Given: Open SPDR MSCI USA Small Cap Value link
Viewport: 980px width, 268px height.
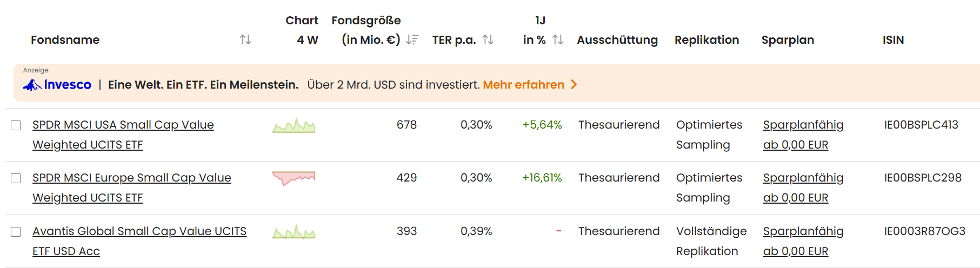Looking at the screenshot, I should [123, 125].
